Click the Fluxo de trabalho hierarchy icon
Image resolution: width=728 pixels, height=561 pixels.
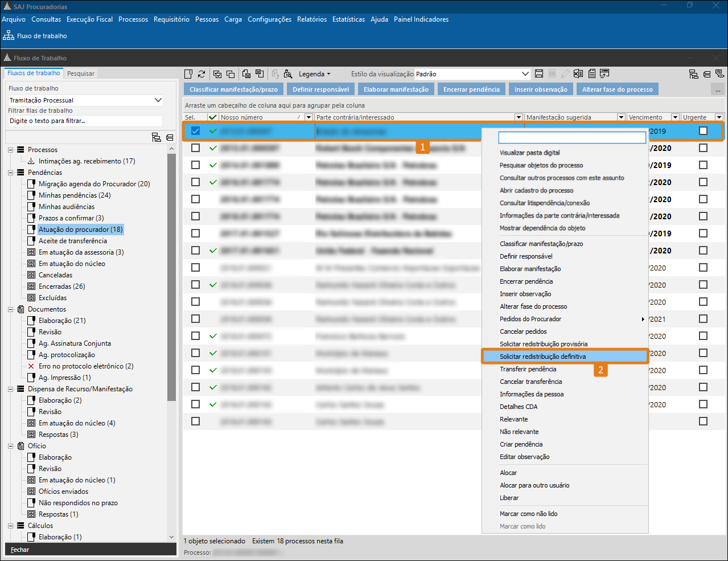pos(9,35)
